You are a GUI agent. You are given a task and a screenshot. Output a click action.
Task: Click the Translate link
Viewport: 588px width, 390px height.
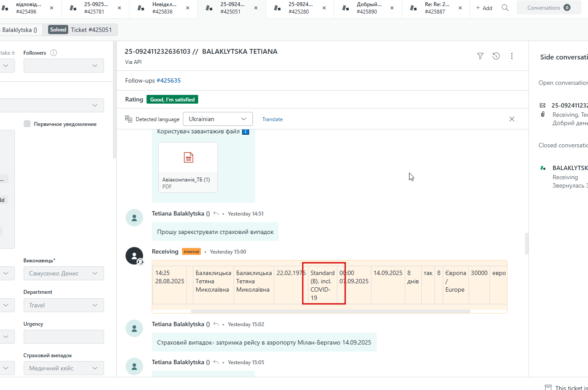point(272,119)
